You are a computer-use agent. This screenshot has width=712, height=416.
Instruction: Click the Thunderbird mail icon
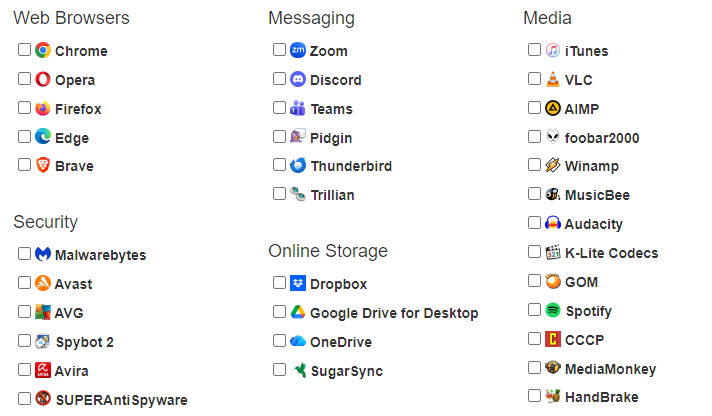[x=298, y=165]
